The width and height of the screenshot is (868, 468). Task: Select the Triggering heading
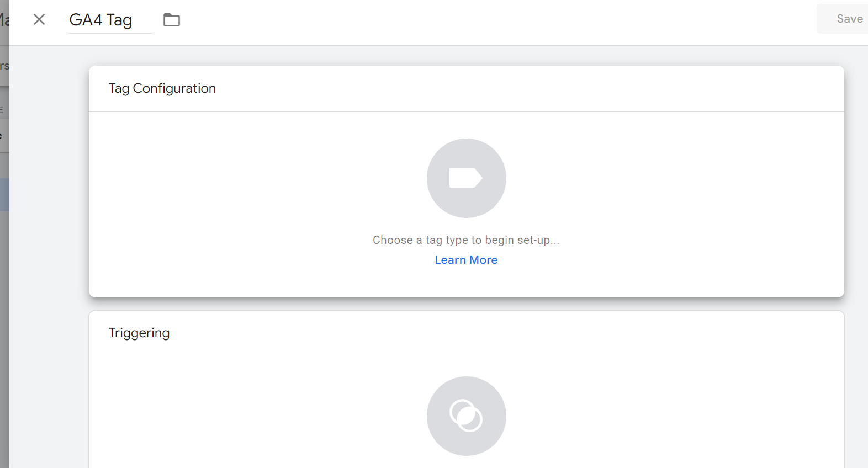tap(139, 333)
